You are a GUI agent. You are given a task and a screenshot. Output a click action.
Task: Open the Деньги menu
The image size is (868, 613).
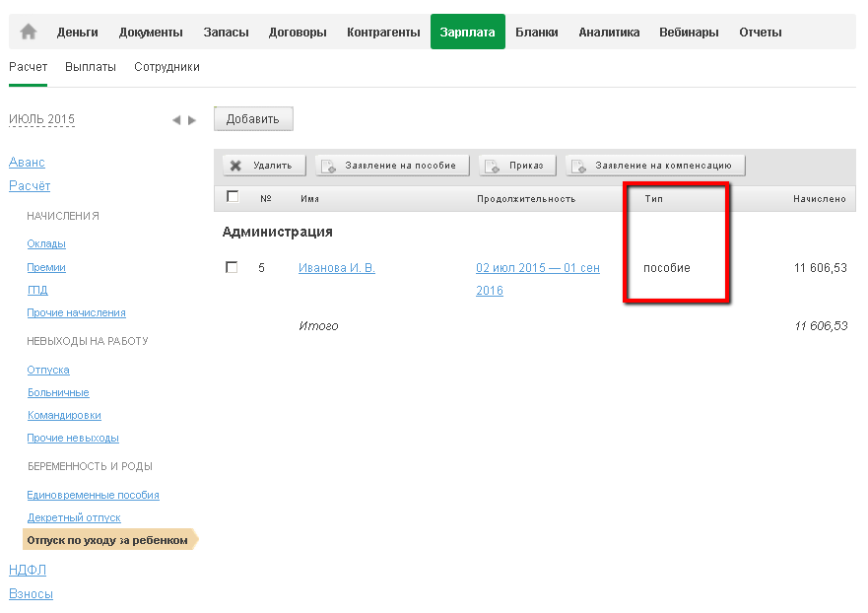(78, 33)
